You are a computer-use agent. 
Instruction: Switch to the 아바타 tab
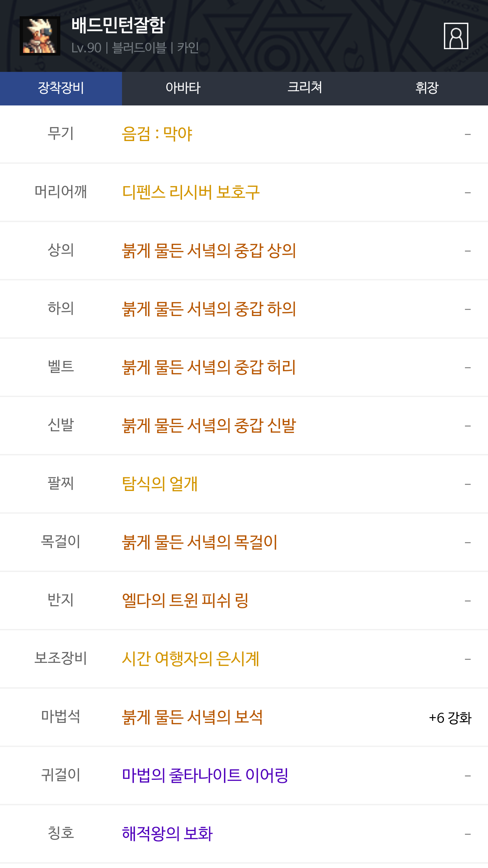pyautogui.click(x=183, y=88)
